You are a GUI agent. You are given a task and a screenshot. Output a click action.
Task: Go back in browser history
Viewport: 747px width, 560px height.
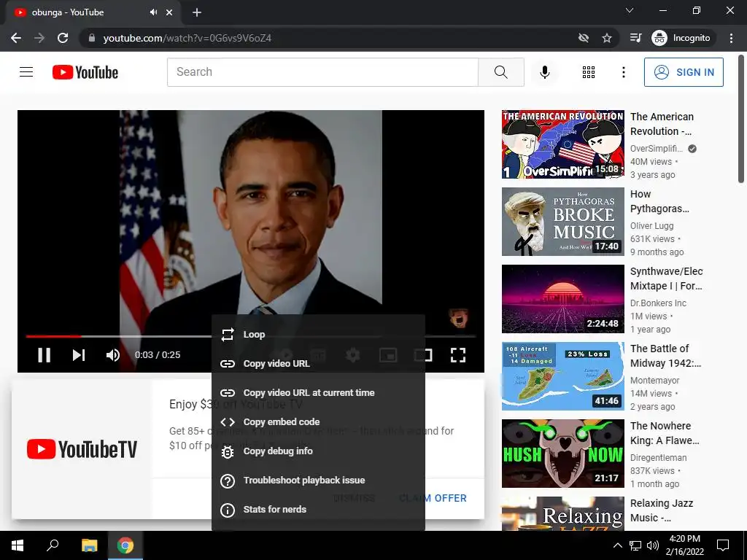16,38
